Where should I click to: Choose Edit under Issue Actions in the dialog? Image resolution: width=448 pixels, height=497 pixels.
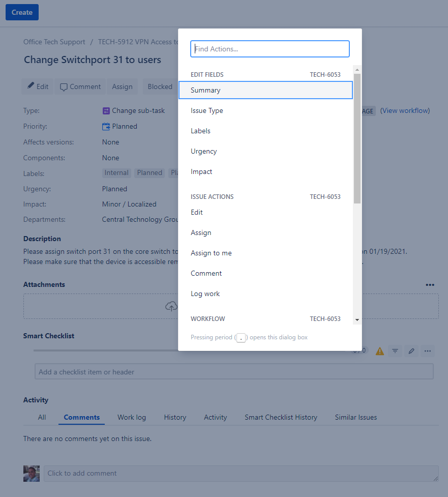265,212
